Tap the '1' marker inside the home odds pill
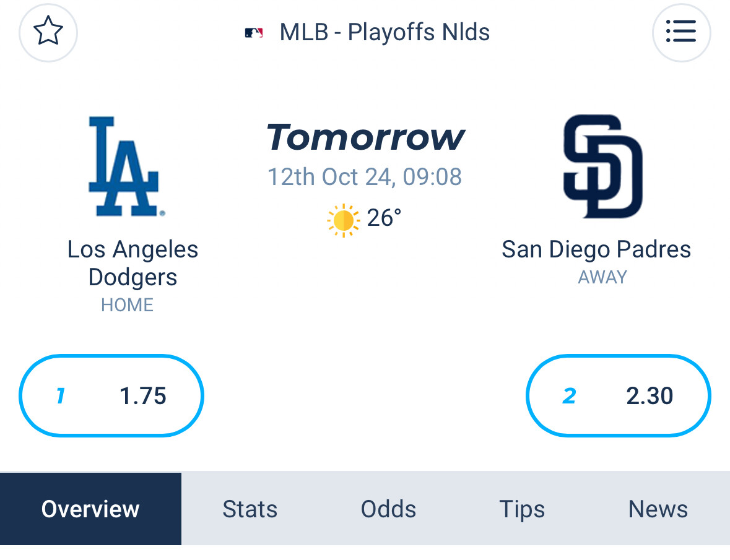730x560 pixels. pos(59,396)
